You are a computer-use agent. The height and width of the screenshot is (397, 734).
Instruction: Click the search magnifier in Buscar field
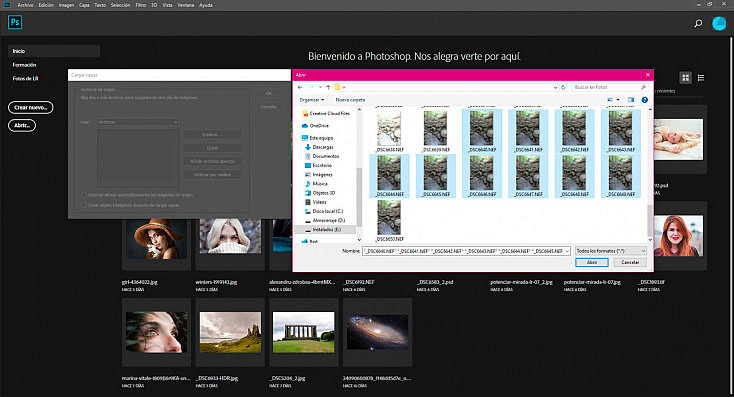(x=643, y=87)
